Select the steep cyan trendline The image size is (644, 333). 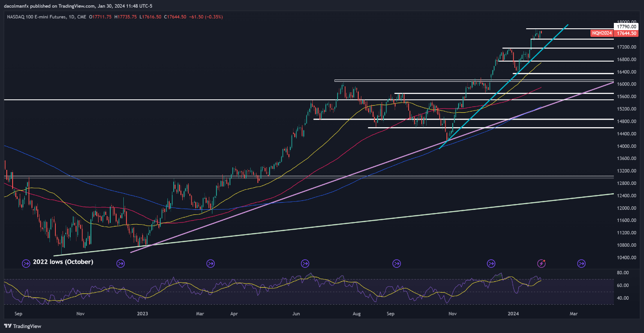tap(495, 93)
